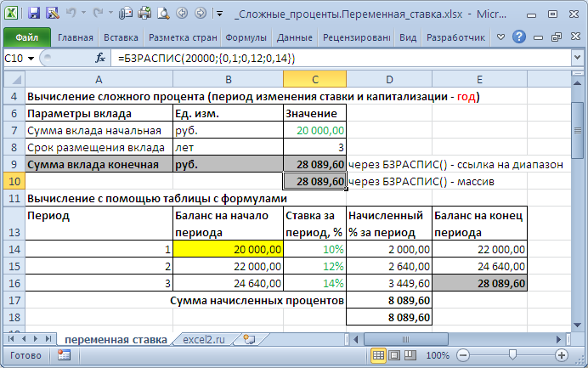This screenshot has height=368, width=588.
Task: Open the Рецензирование ribbon tab
Action: [x=356, y=37]
